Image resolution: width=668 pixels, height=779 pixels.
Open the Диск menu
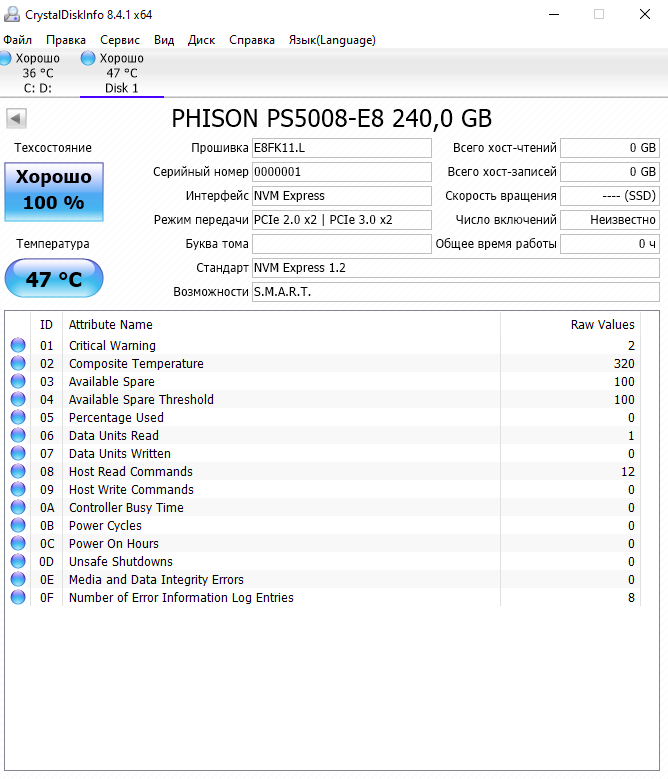[x=201, y=40]
